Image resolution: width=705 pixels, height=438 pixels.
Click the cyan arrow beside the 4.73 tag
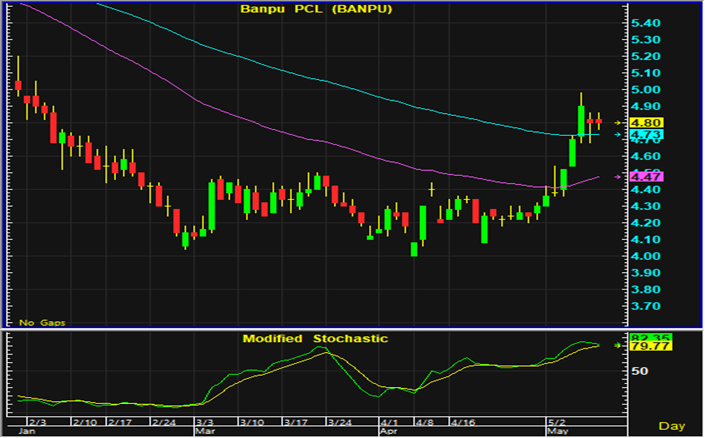coord(618,134)
